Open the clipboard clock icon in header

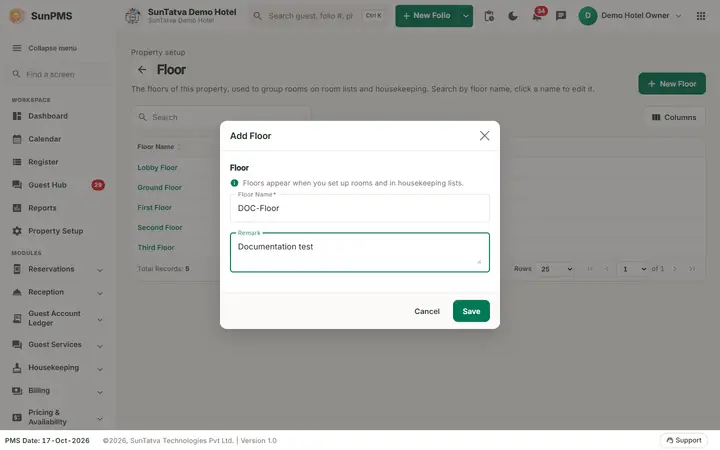click(489, 16)
